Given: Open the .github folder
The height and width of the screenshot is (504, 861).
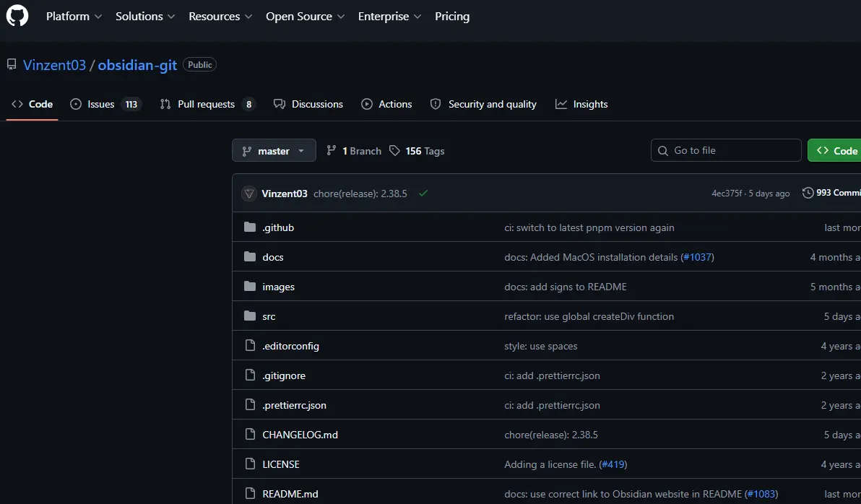Looking at the screenshot, I should (278, 227).
